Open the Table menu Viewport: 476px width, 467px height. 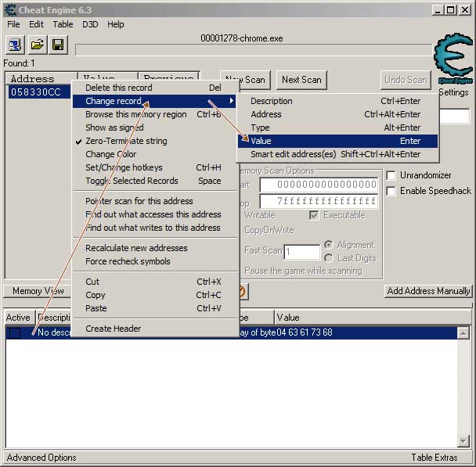point(63,24)
